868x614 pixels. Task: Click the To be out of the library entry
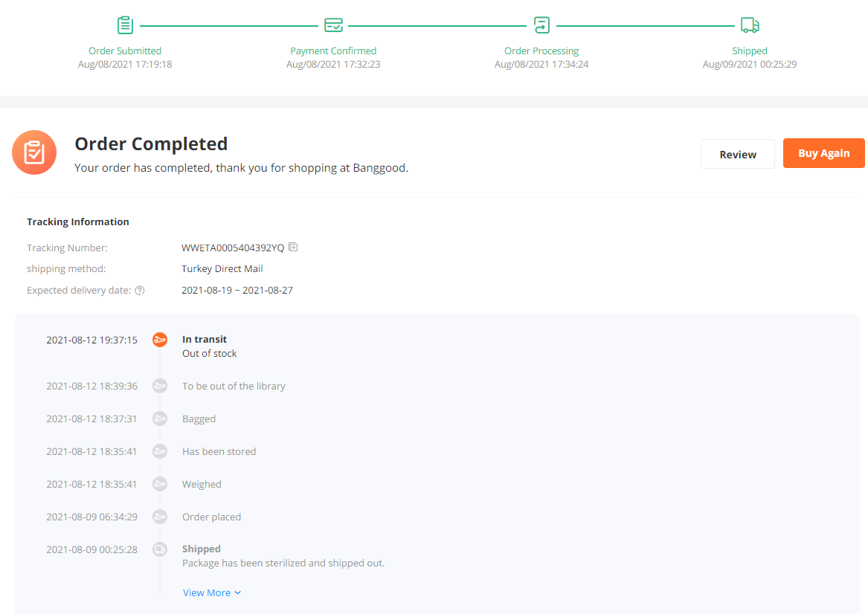coord(234,386)
